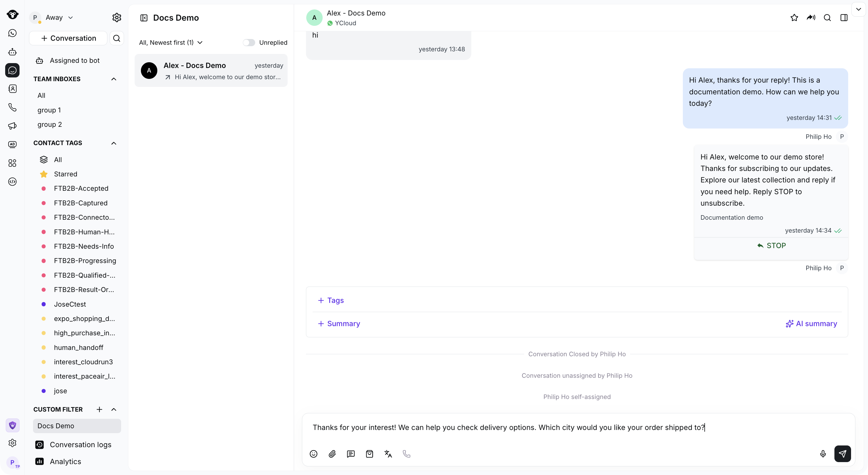Viewport: 868px width, 475px height.
Task: Open quick replies template icon in composer
Action: pyautogui.click(x=351, y=454)
